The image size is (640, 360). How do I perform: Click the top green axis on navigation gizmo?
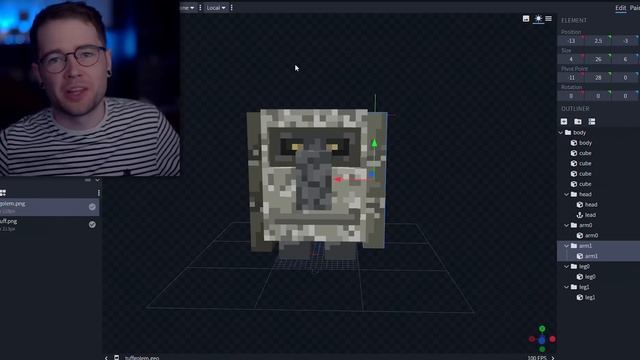542,329
